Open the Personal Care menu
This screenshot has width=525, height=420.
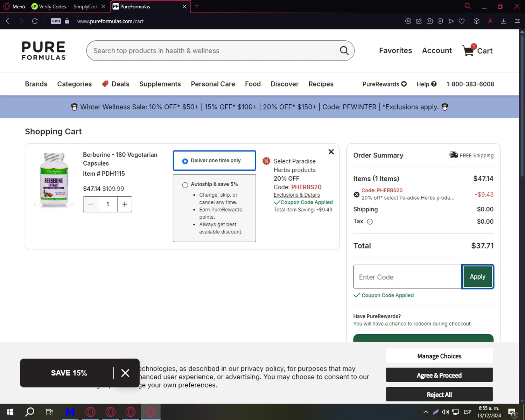[x=213, y=84]
